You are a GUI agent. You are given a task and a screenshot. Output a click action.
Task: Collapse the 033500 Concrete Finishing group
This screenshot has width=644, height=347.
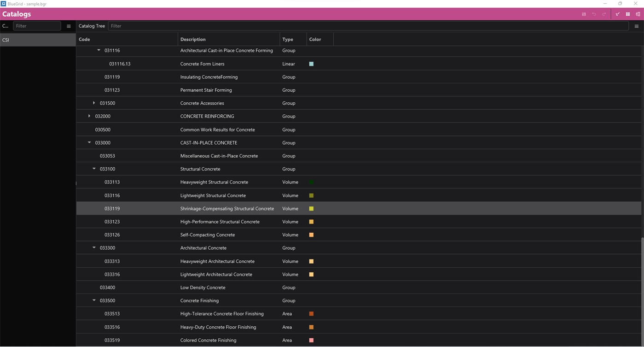[x=94, y=300]
